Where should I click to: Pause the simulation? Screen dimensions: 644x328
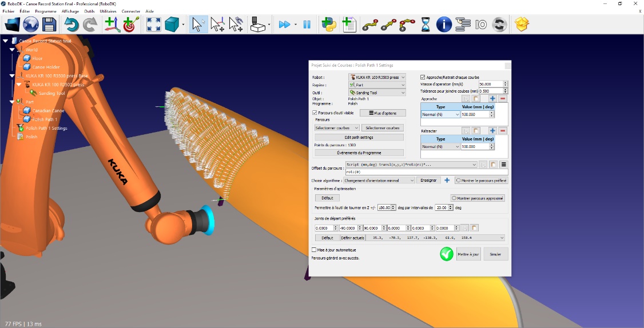pyautogui.click(x=307, y=25)
